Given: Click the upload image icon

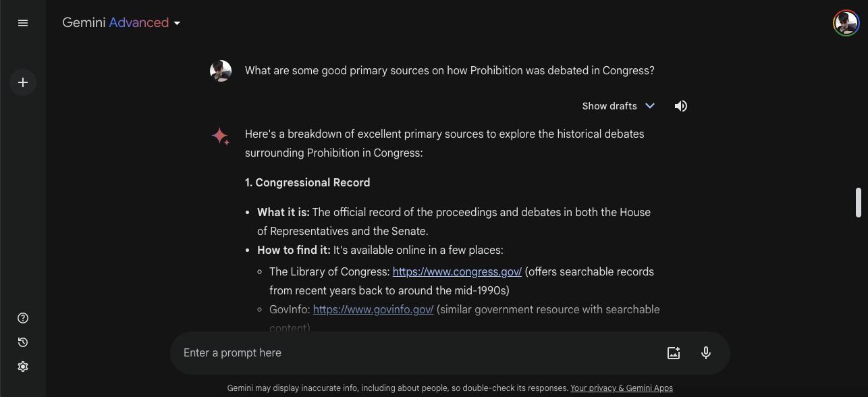Looking at the screenshot, I should (x=673, y=352).
